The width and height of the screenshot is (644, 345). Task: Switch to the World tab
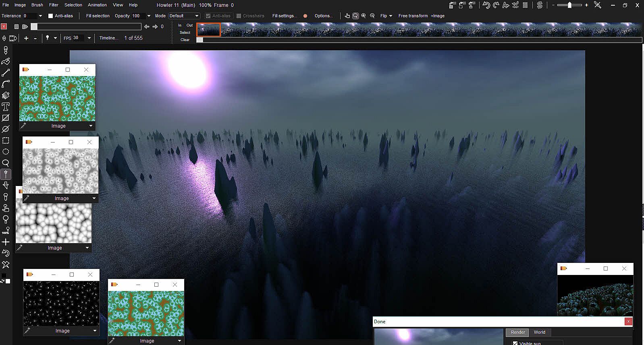pos(539,332)
